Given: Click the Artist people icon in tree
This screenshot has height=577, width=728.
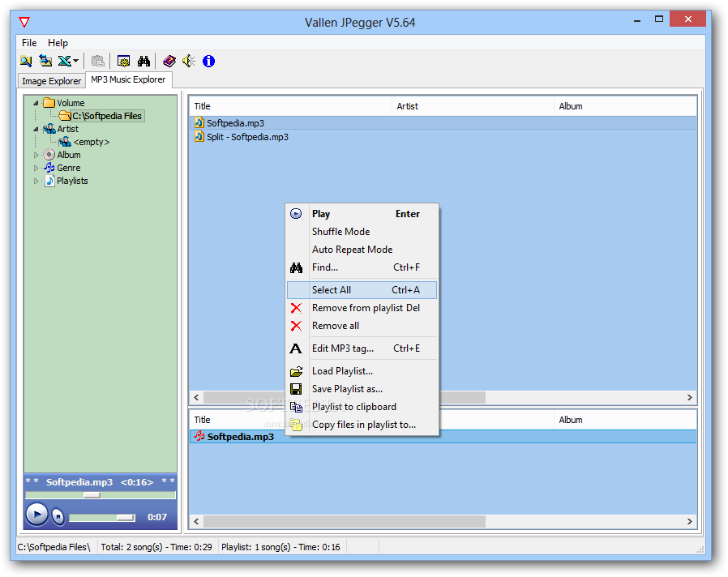Looking at the screenshot, I should point(49,129).
